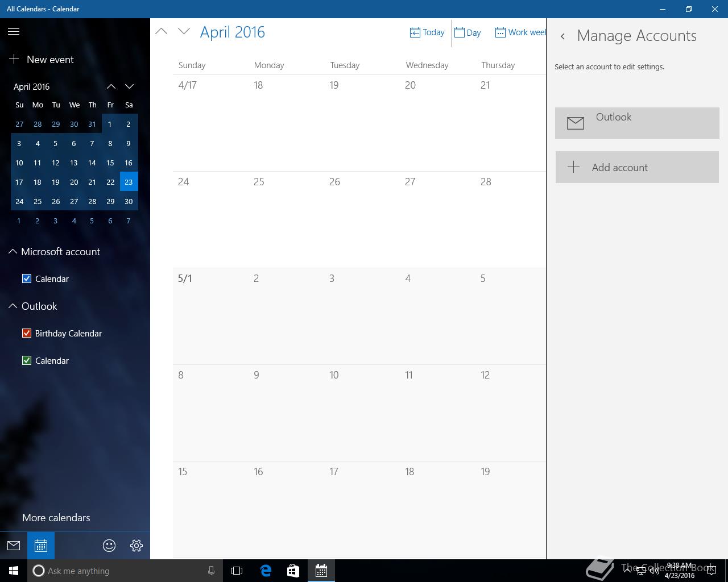The image size is (728, 582).
Task: Select the 5/1 day cell
Action: tap(210, 316)
